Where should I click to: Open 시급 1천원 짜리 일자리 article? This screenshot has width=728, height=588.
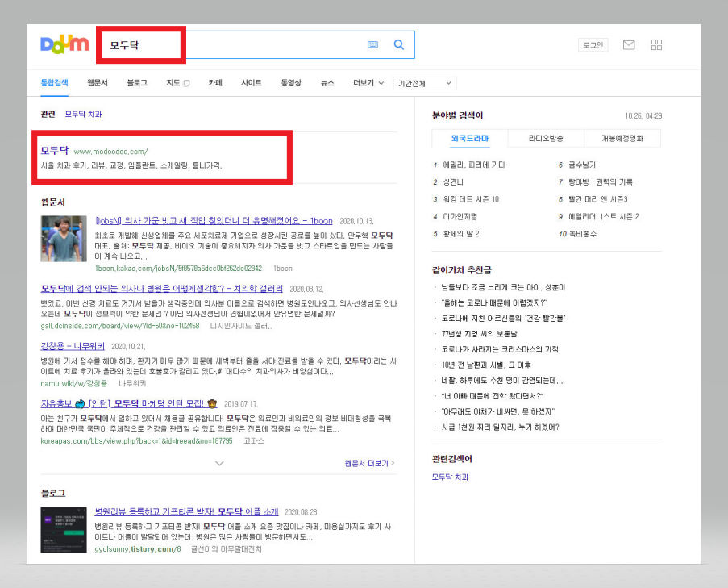click(500, 427)
